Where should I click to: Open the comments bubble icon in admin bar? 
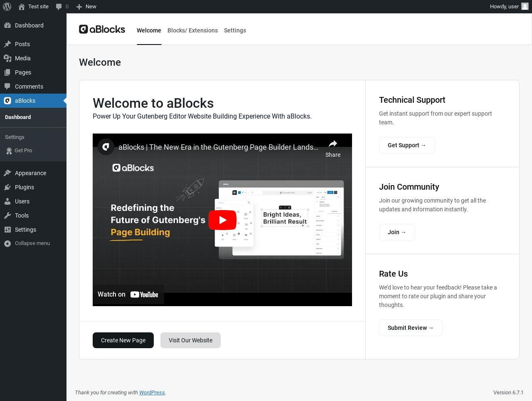pyautogui.click(x=59, y=7)
